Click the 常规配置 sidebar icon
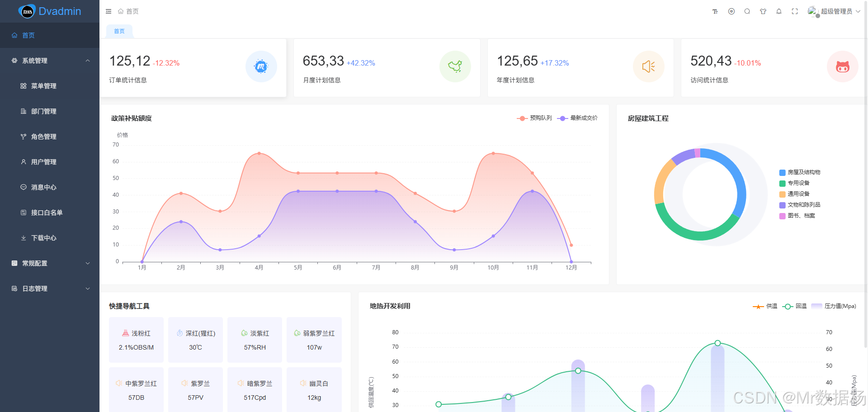Image resolution: width=868 pixels, height=412 pixels. (14, 263)
